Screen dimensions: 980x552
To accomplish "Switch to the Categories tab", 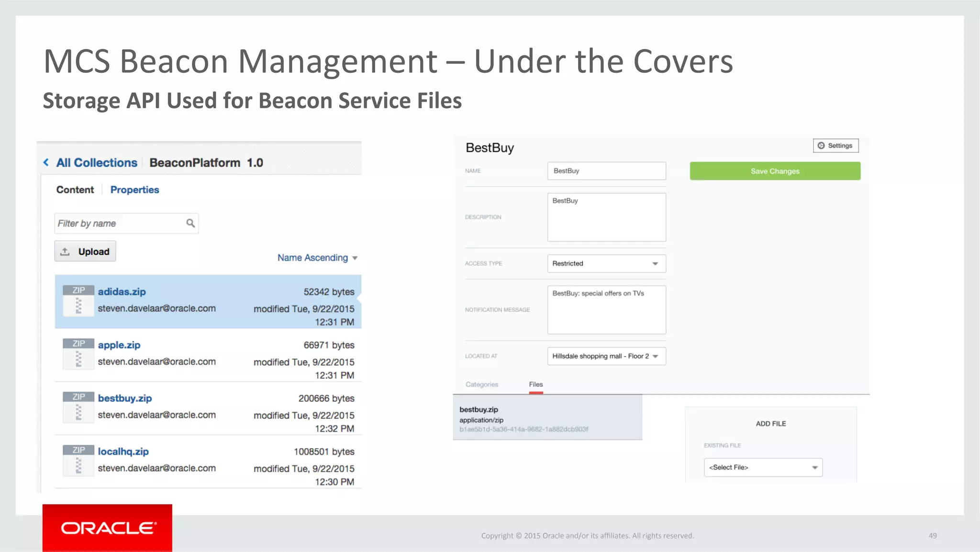I will 482,384.
